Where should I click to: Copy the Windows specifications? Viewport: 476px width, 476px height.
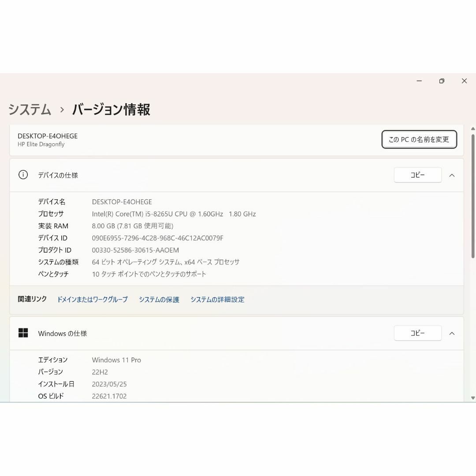pos(418,333)
